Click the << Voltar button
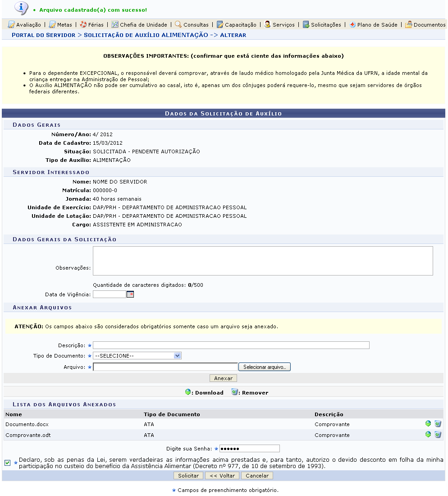Image resolution: width=448 pixels, height=496 pixels. (222, 476)
